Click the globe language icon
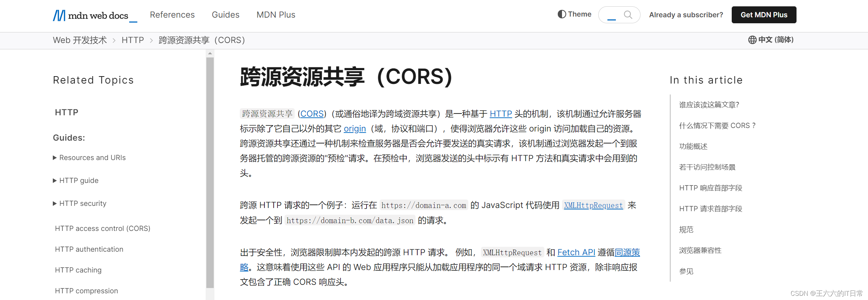 click(752, 40)
